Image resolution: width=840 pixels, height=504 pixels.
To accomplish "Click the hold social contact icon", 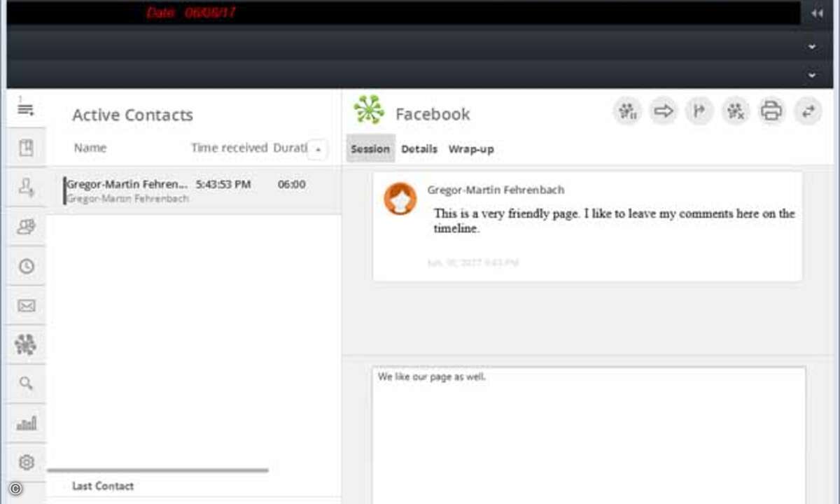I will pyautogui.click(x=627, y=111).
